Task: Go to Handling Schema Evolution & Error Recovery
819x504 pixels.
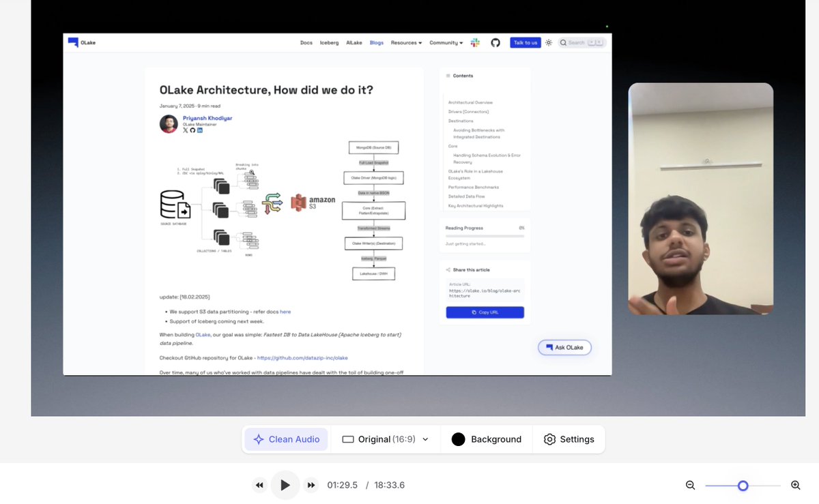Action: click(487, 159)
